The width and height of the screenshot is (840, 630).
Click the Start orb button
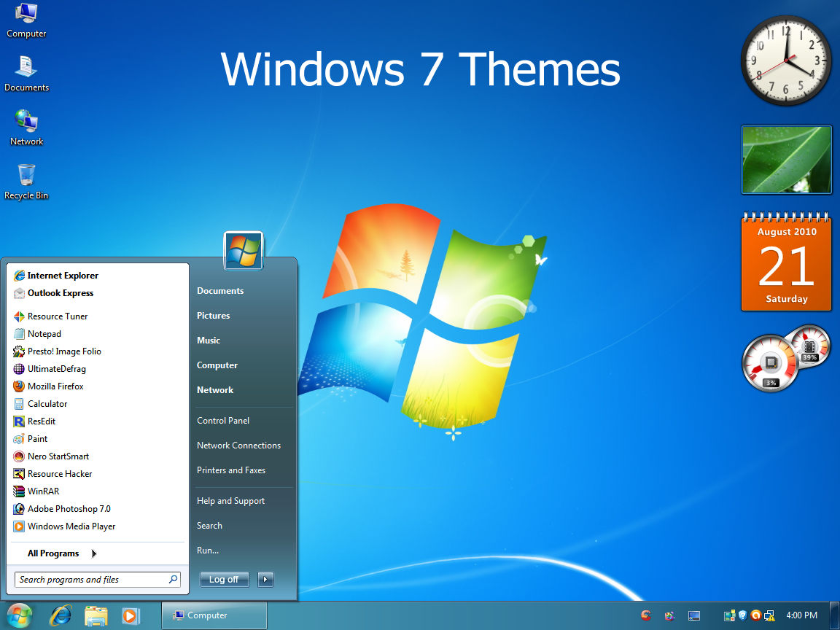pyautogui.click(x=19, y=615)
